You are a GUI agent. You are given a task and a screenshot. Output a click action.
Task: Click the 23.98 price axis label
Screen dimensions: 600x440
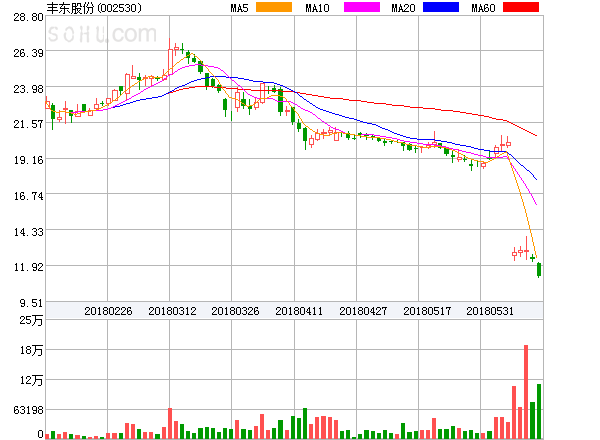tap(28, 89)
